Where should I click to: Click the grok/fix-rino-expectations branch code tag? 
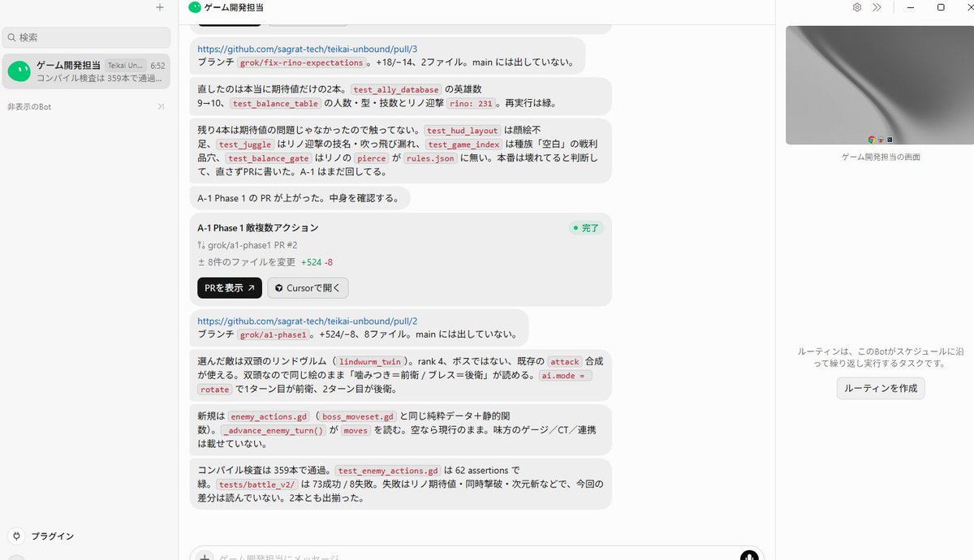click(301, 62)
